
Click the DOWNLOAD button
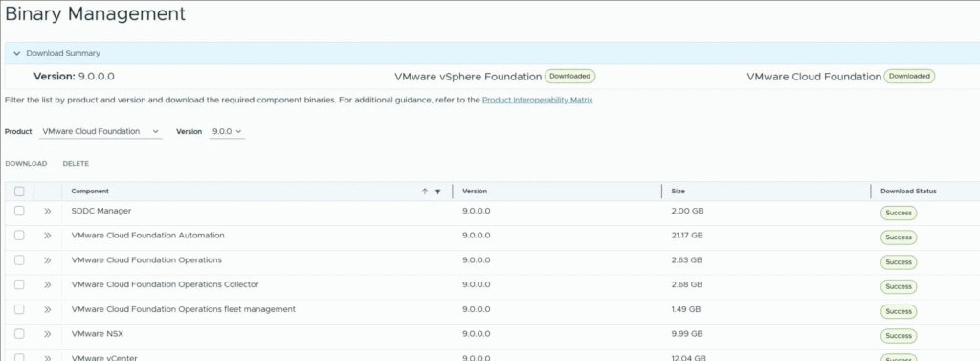tap(26, 164)
